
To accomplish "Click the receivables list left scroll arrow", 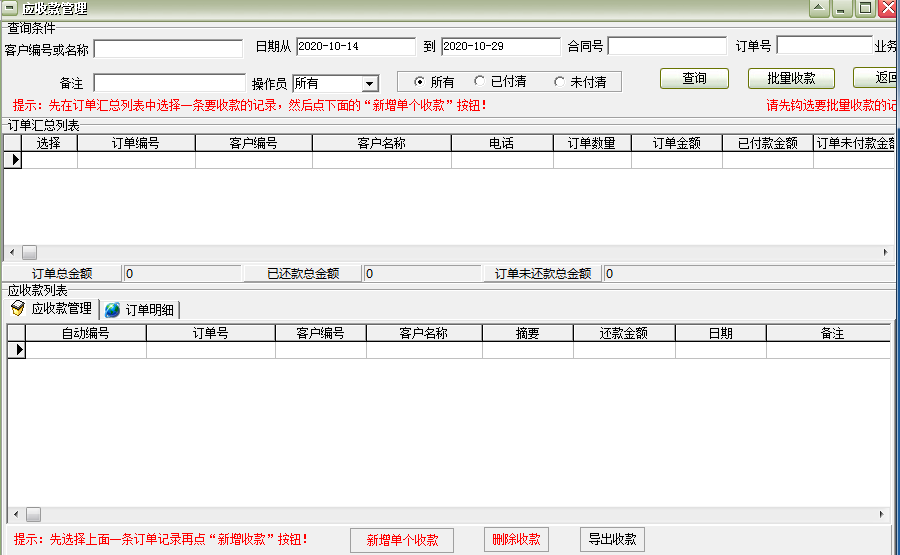I will click(15, 514).
